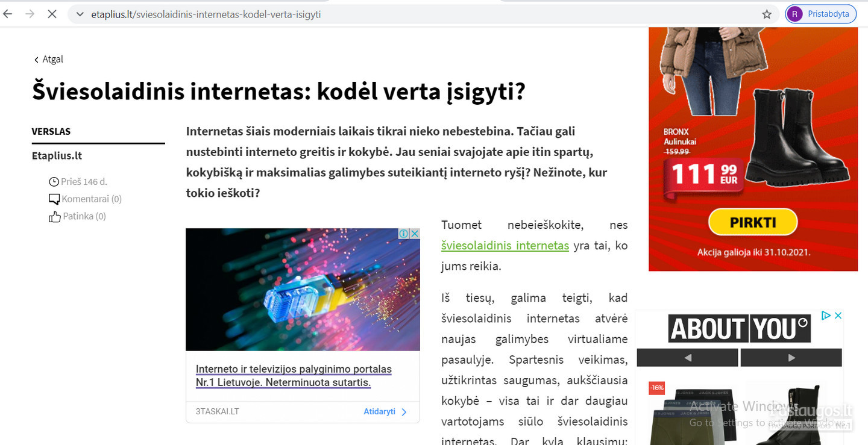Viewport: 868px width, 445px height.
Task: Show previous item in About You ad
Action: coord(687,358)
